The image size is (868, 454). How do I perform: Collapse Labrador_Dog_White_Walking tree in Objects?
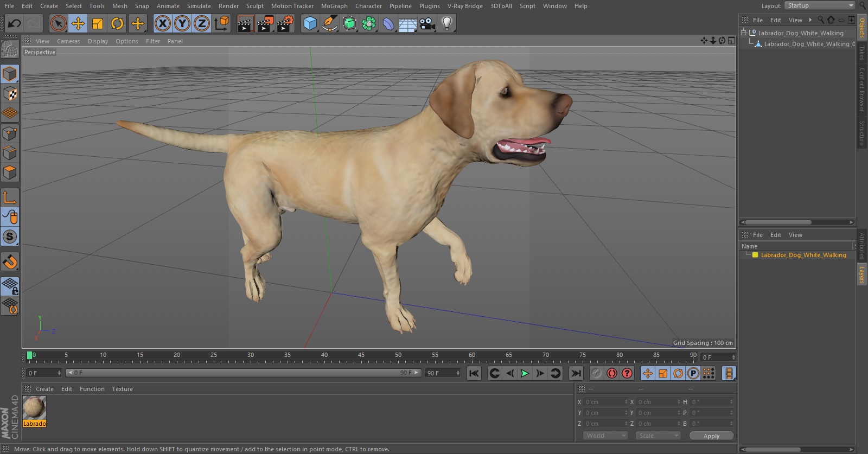pos(744,33)
